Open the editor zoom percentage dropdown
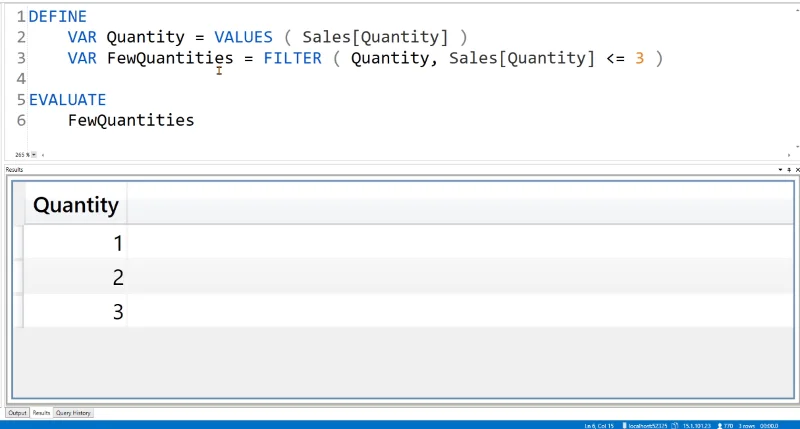 point(34,155)
